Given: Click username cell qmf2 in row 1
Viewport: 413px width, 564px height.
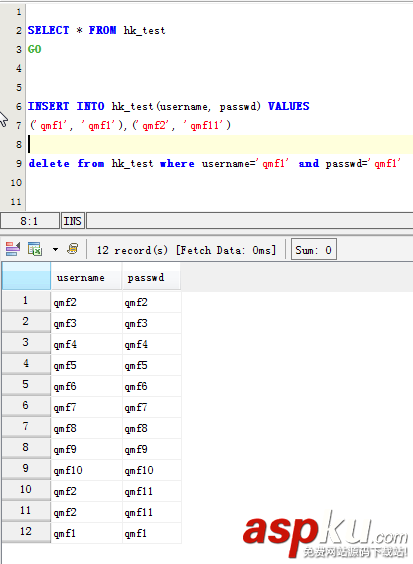Looking at the screenshot, I should coord(86,302).
